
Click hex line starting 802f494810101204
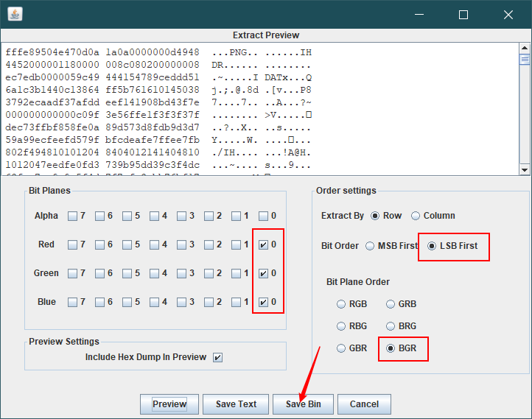click(158, 153)
